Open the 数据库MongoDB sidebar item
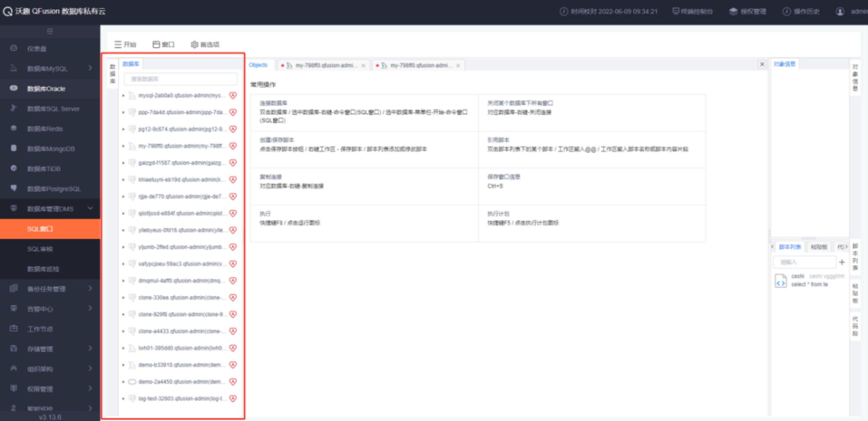868x421 pixels. tap(50, 148)
